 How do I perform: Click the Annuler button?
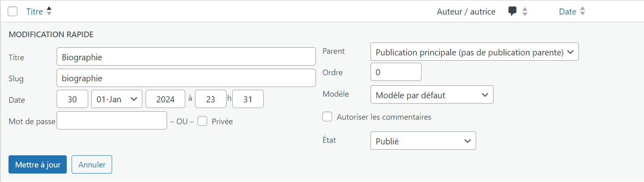click(x=92, y=165)
